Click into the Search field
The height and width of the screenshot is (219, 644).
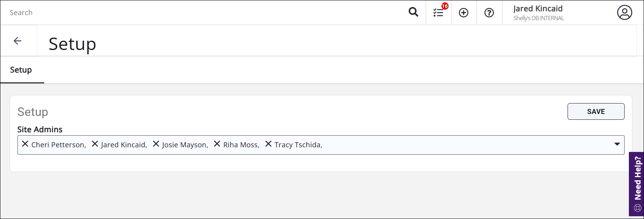tap(194, 13)
